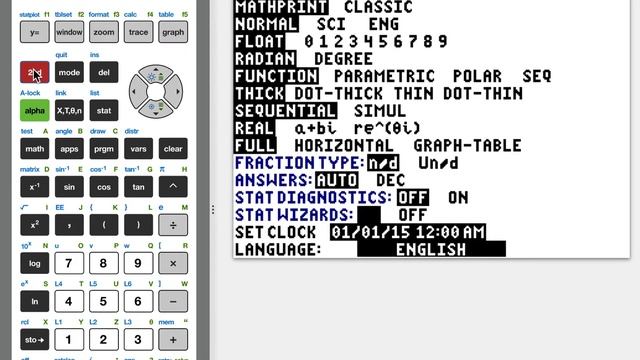Click the prgm key
The height and width of the screenshot is (360, 640).
104,149
